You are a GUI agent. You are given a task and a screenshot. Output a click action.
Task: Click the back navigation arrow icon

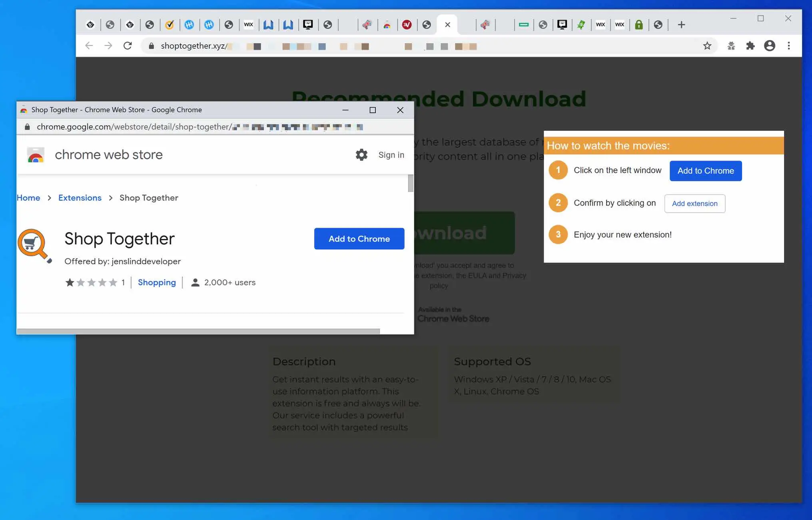pyautogui.click(x=90, y=46)
